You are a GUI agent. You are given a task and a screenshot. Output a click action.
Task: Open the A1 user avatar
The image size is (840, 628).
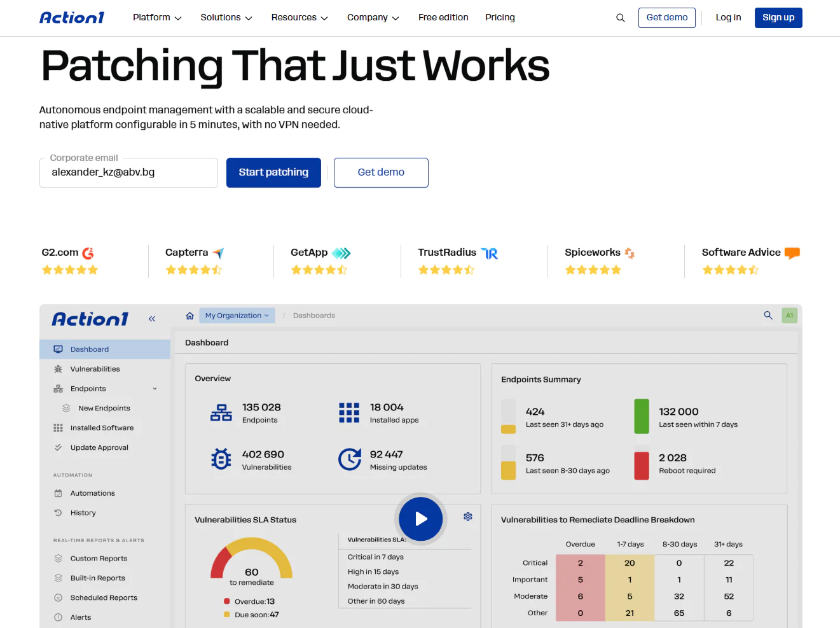coord(790,315)
